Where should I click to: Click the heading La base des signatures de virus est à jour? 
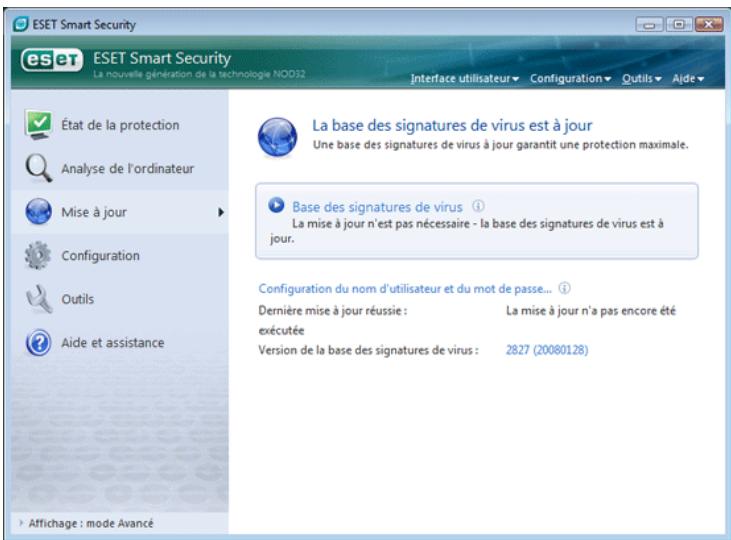452,125
